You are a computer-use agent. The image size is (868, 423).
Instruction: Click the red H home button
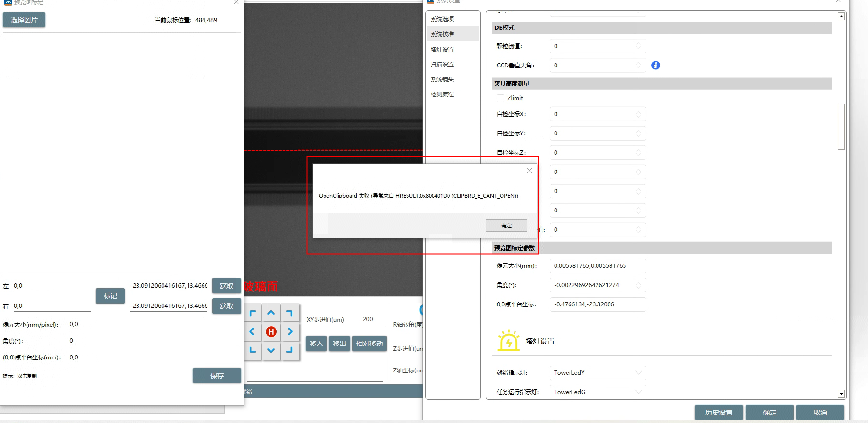271,331
